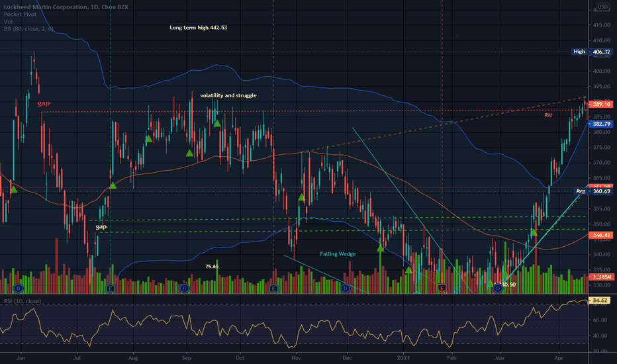Click the Aug label on time axis
This screenshot has height=364, width=617.
point(133,358)
